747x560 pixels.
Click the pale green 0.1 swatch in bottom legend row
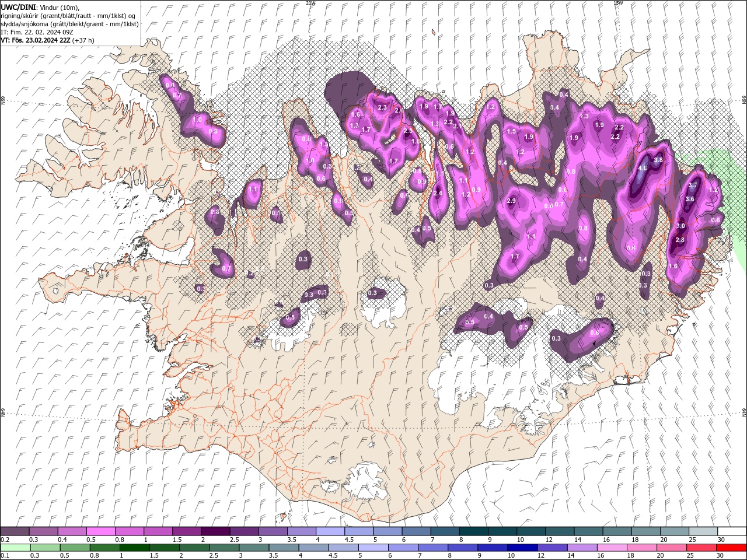[x=15, y=548]
